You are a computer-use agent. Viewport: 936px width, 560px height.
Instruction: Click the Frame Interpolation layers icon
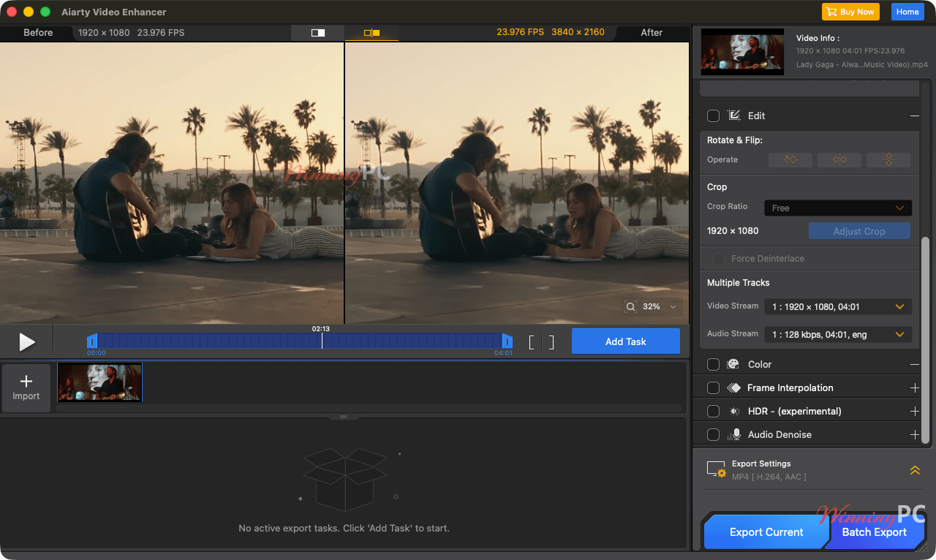pyautogui.click(x=734, y=387)
